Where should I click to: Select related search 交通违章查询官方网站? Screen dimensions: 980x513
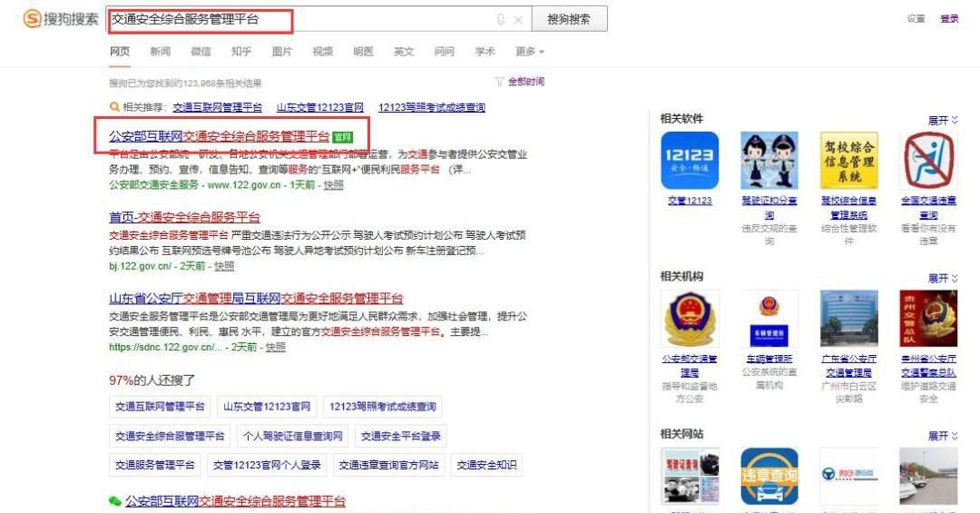click(388, 465)
